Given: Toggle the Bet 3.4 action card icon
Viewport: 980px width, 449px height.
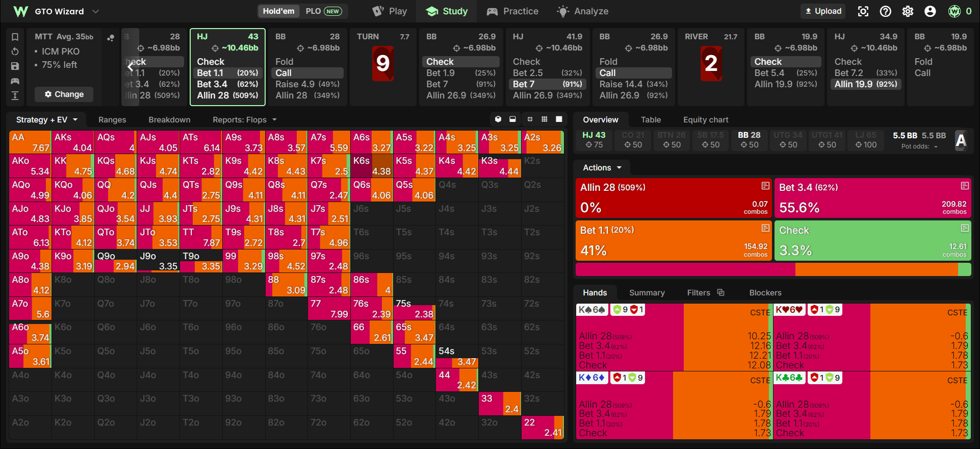Looking at the screenshot, I should (965, 186).
